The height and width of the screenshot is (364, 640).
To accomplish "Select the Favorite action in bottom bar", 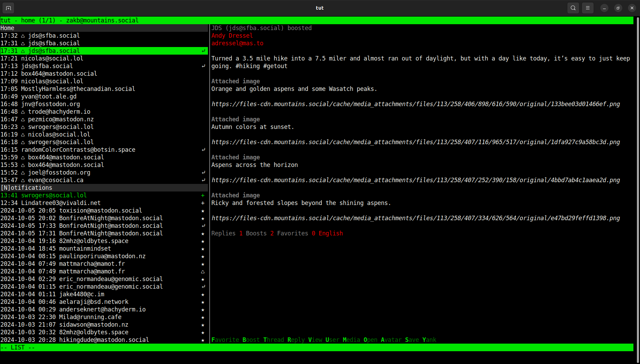I will click(x=225, y=340).
